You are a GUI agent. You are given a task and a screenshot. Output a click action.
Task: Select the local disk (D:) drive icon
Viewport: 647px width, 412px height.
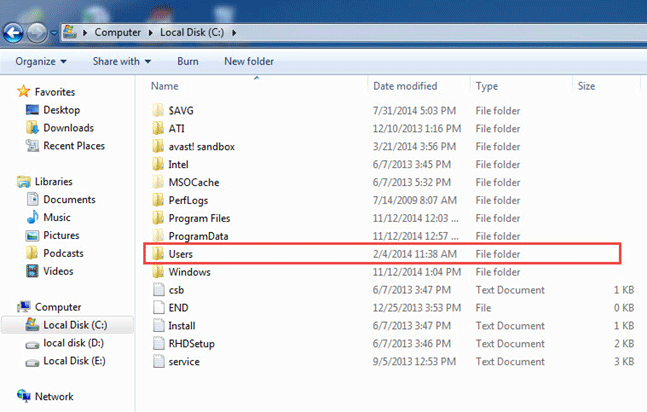tap(32, 344)
